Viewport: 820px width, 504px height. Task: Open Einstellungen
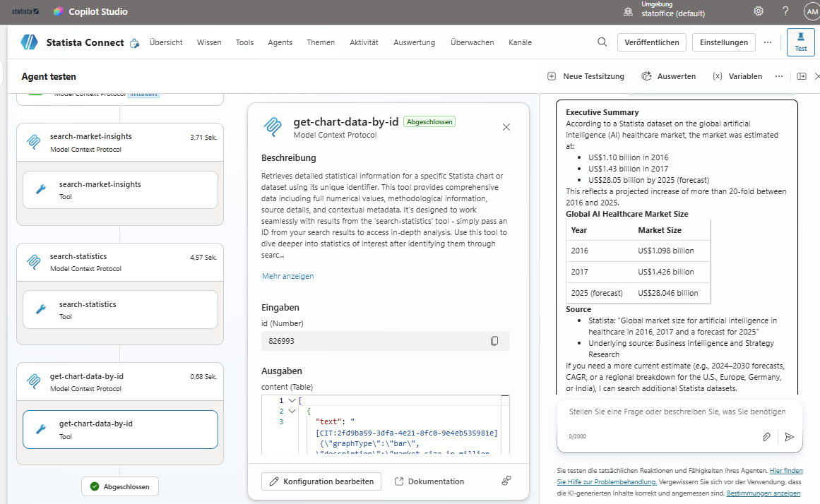coord(724,42)
